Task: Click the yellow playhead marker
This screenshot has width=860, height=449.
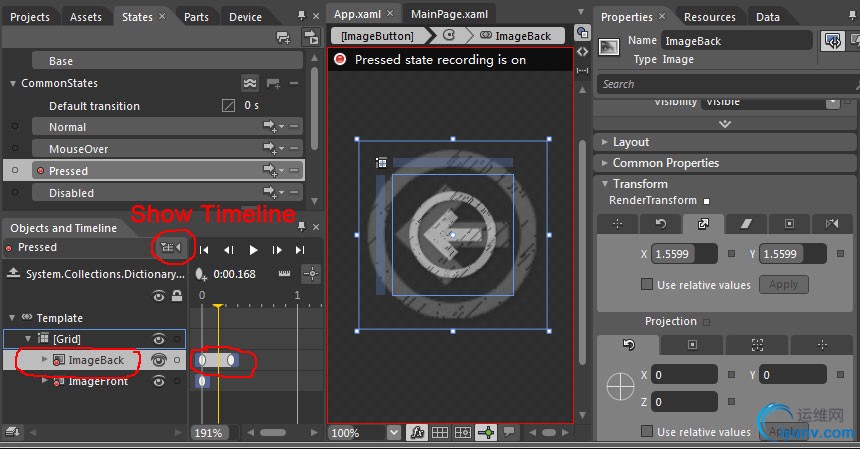Action: point(218,306)
